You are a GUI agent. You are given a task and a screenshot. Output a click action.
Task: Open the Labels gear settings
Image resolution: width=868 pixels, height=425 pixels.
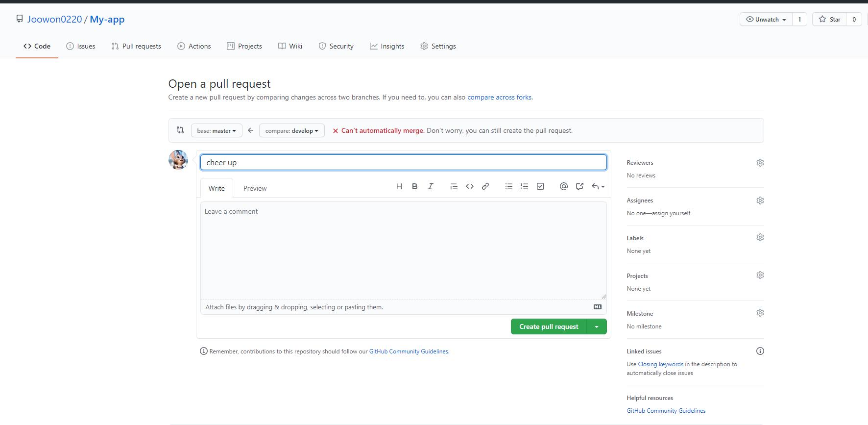[x=760, y=237]
